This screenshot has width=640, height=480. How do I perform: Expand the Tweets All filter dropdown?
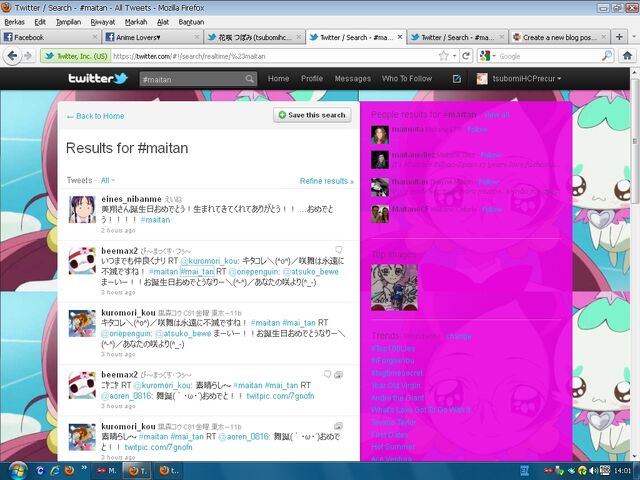108,180
